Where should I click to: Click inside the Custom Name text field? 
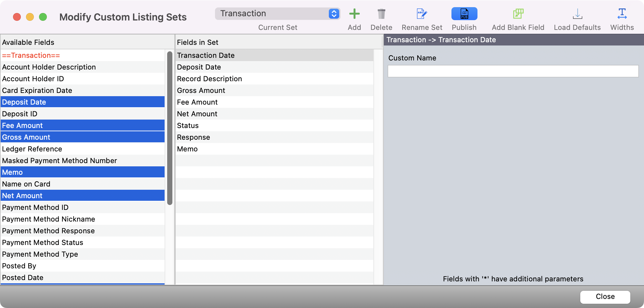coord(513,71)
